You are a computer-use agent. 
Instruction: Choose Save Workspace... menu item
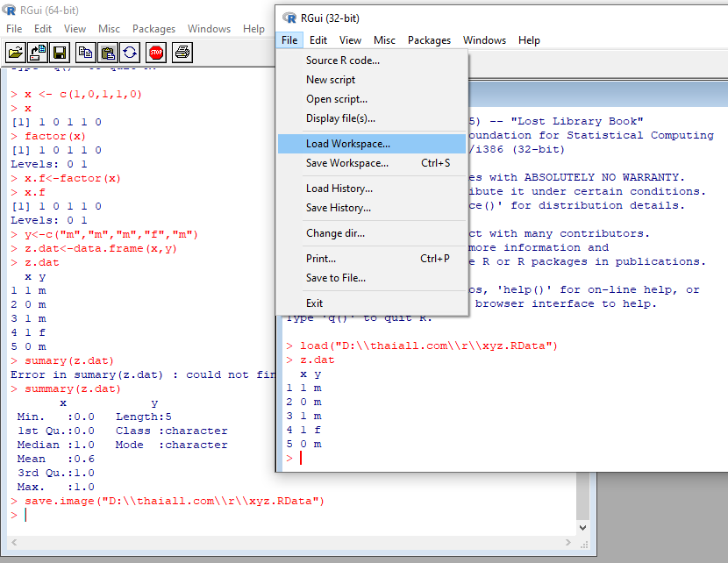346,163
